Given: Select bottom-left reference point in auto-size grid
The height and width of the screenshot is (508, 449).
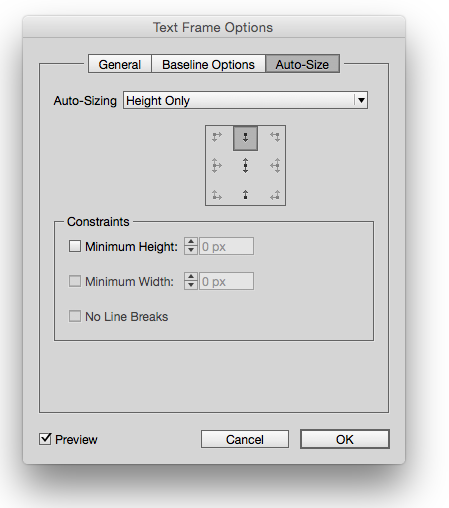Looking at the screenshot, I should tap(217, 195).
